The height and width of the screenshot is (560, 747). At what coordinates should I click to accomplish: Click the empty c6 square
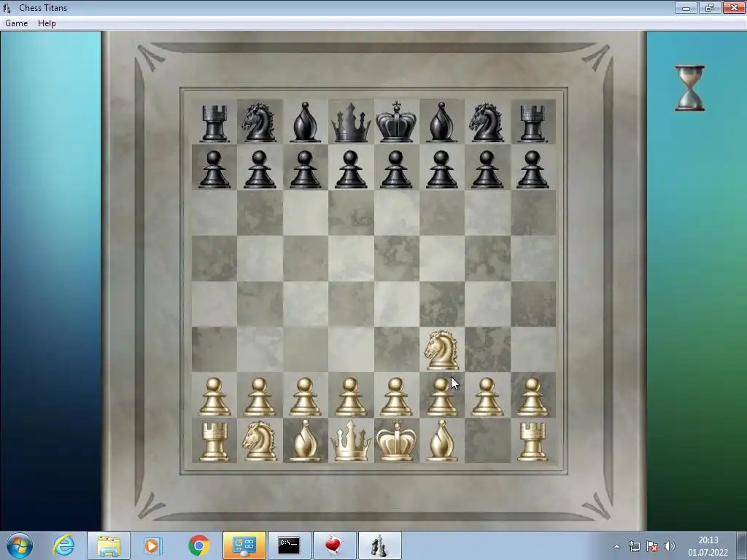coord(305,213)
